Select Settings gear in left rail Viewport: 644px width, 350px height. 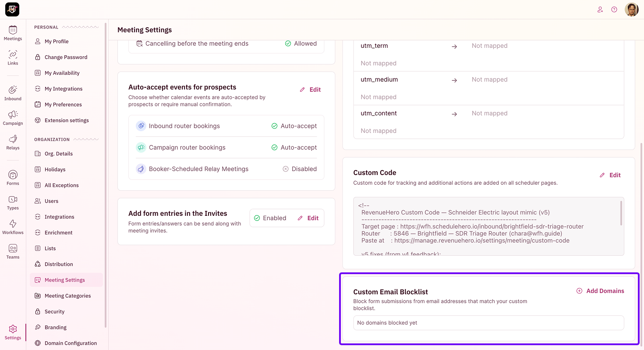pos(13,332)
